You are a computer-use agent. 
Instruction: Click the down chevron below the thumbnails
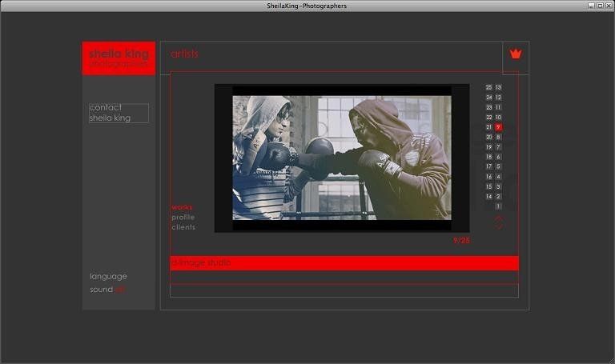pyautogui.click(x=499, y=227)
